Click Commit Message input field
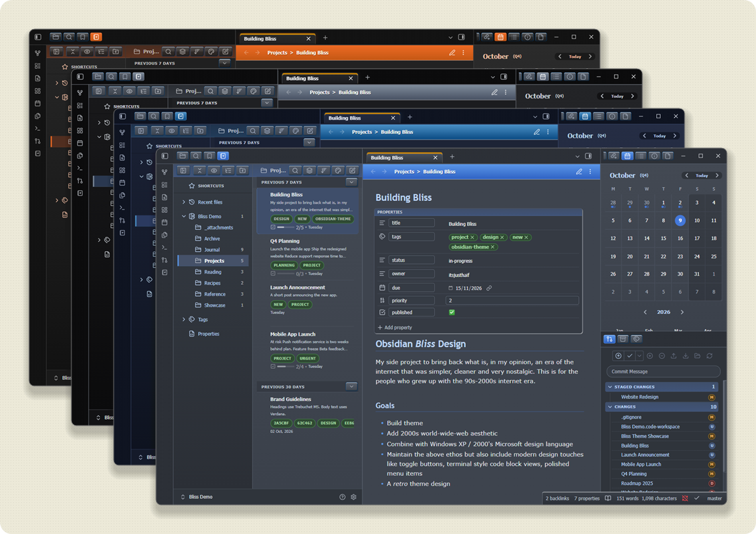This screenshot has width=756, height=534. [x=663, y=371]
